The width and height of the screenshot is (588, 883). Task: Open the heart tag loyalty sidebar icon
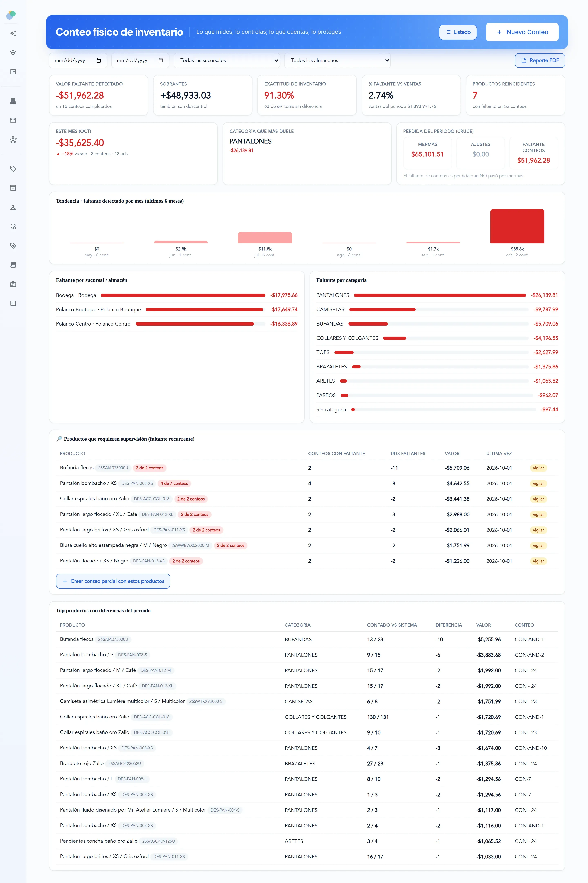point(13,246)
